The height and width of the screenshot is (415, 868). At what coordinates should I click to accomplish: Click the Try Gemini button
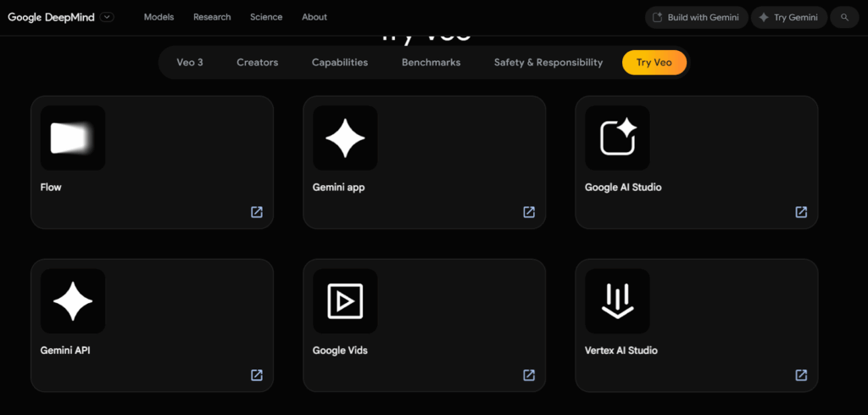point(789,17)
